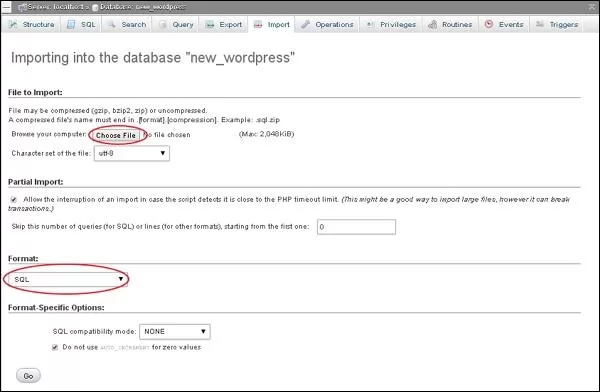Open the Privileges tab
This screenshot has width=600, height=392.
[x=391, y=24]
